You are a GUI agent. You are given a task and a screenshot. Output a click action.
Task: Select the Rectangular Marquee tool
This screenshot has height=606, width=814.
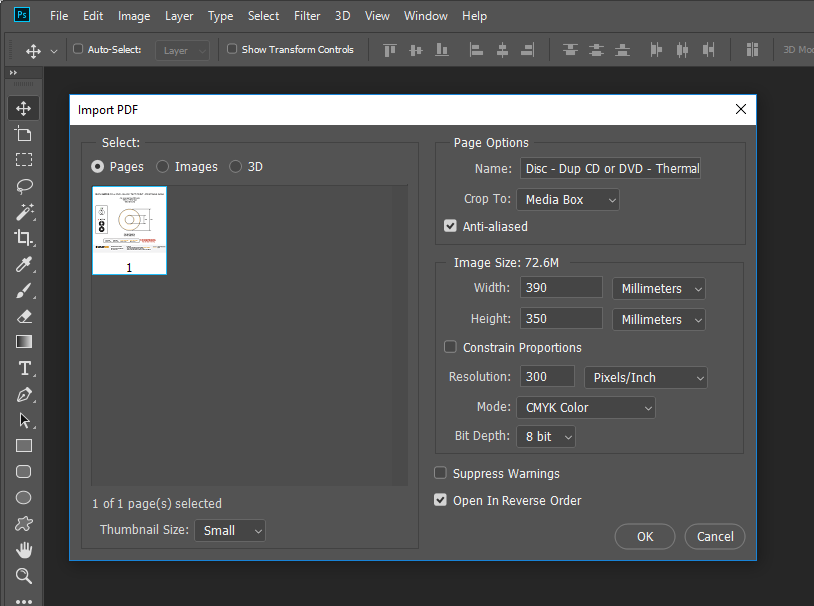pos(23,160)
